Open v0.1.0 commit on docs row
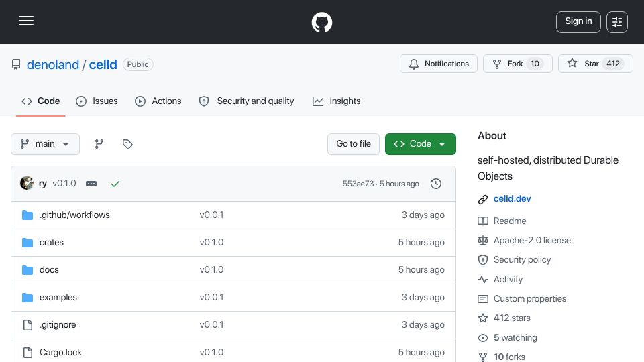The width and height of the screenshot is (644, 362). coord(211,270)
